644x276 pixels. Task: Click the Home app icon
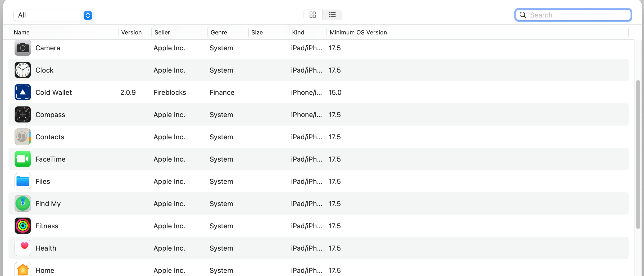click(23, 269)
